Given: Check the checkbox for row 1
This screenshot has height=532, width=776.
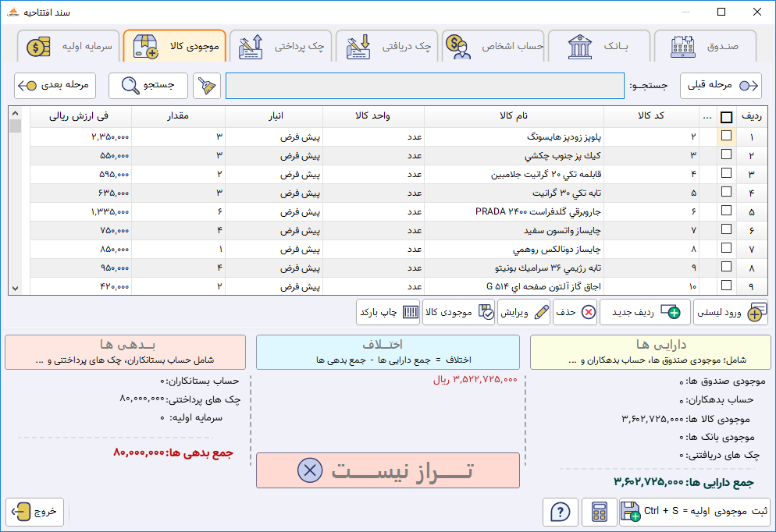Looking at the screenshot, I should 727,136.
